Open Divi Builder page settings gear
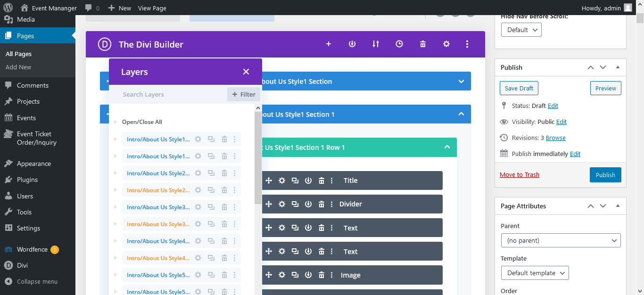 click(x=446, y=44)
